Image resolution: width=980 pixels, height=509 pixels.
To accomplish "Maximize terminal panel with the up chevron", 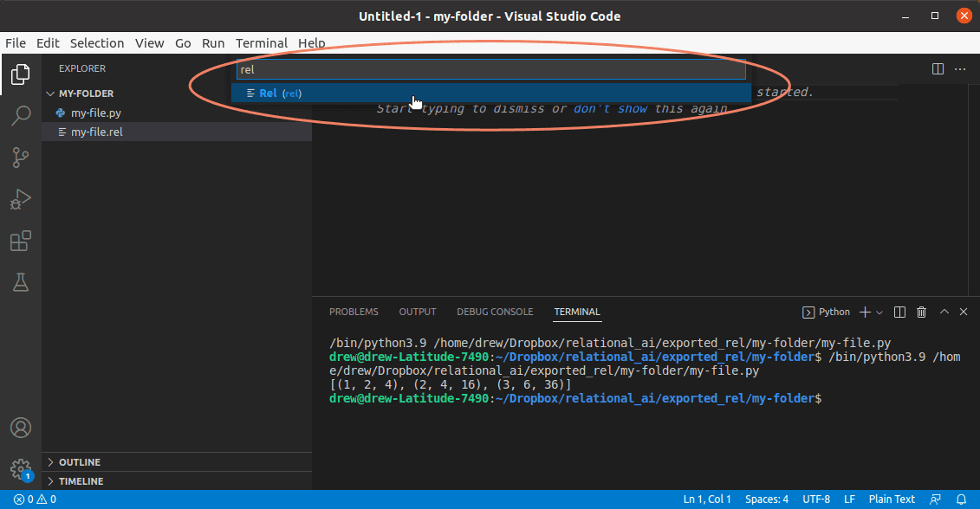I will (944, 312).
